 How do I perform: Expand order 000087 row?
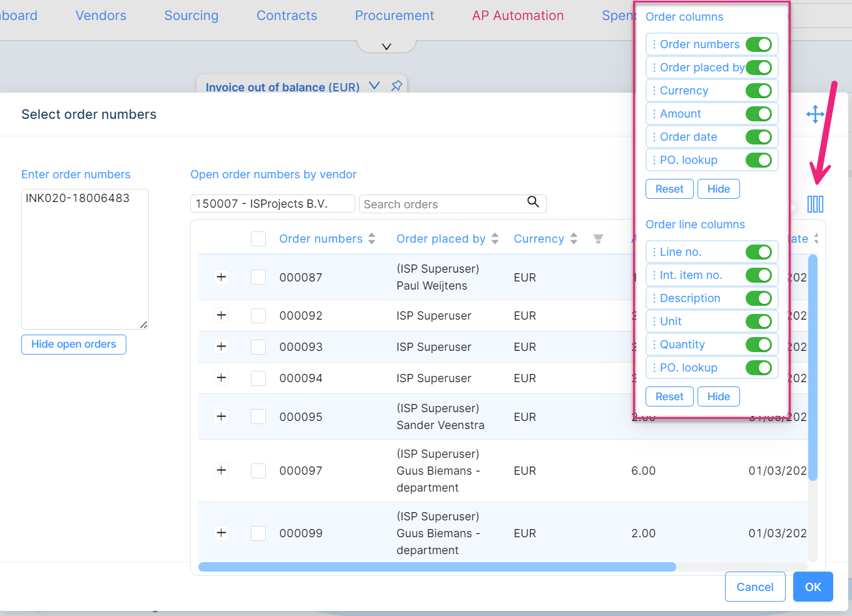221,277
